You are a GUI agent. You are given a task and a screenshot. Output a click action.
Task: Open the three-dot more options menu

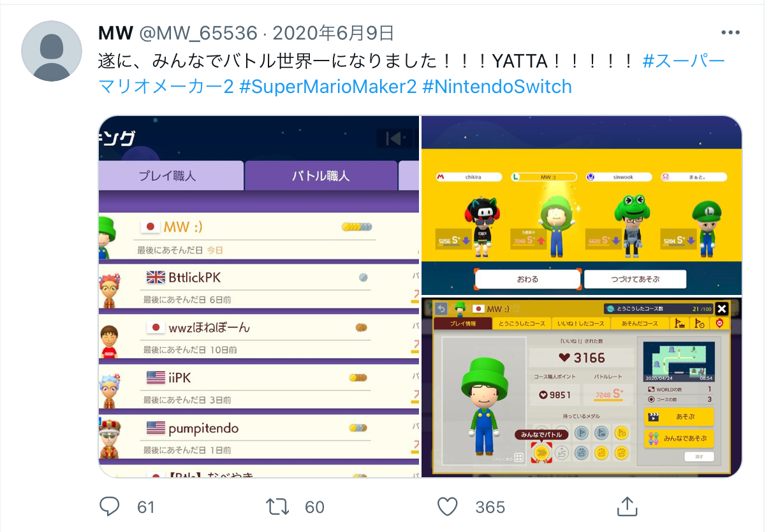(x=730, y=32)
